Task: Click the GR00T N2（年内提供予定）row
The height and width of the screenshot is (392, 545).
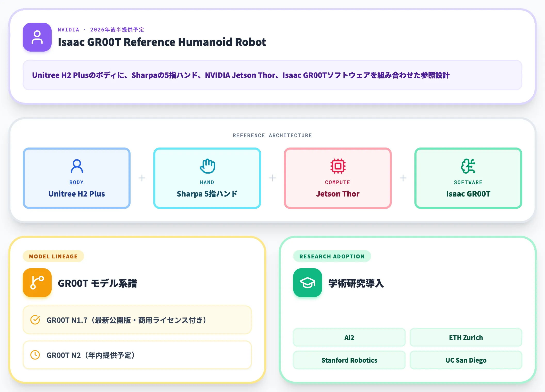Action: click(137, 355)
